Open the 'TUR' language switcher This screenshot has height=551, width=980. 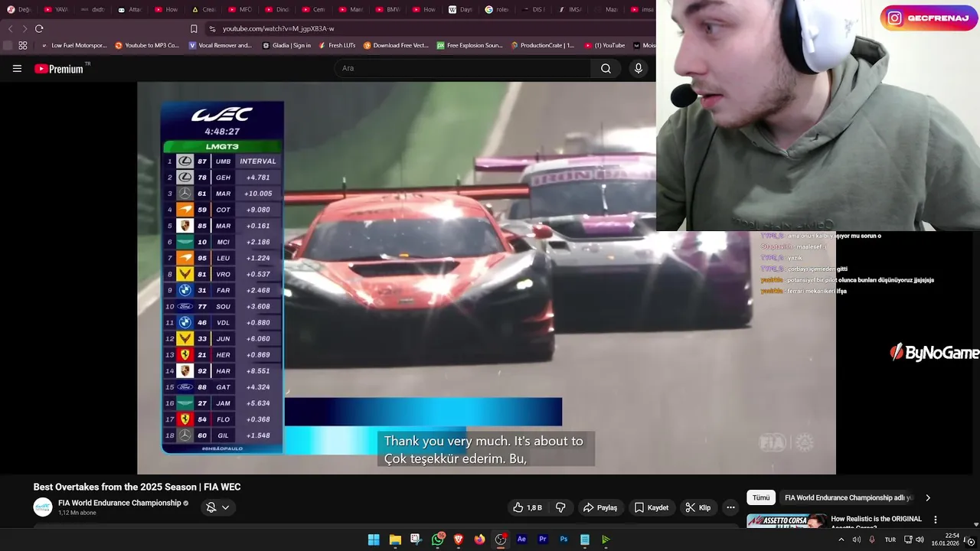click(x=890, y=540)
